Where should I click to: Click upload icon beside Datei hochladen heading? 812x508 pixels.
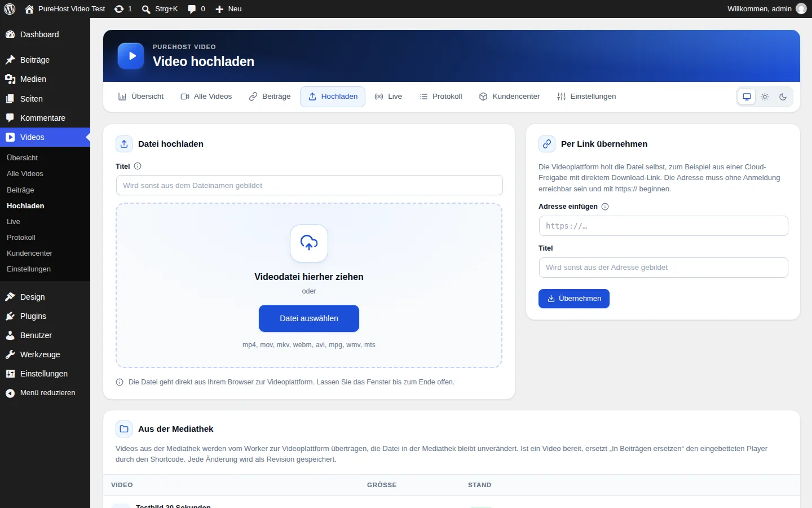(x=124, y=144)
